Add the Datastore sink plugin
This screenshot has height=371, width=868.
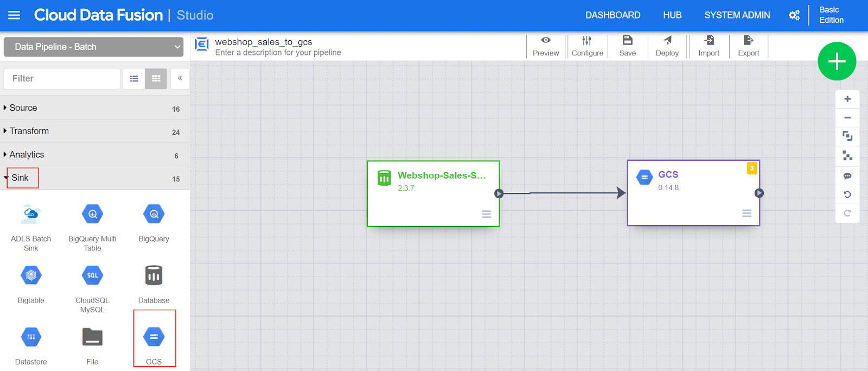[31, 346]
